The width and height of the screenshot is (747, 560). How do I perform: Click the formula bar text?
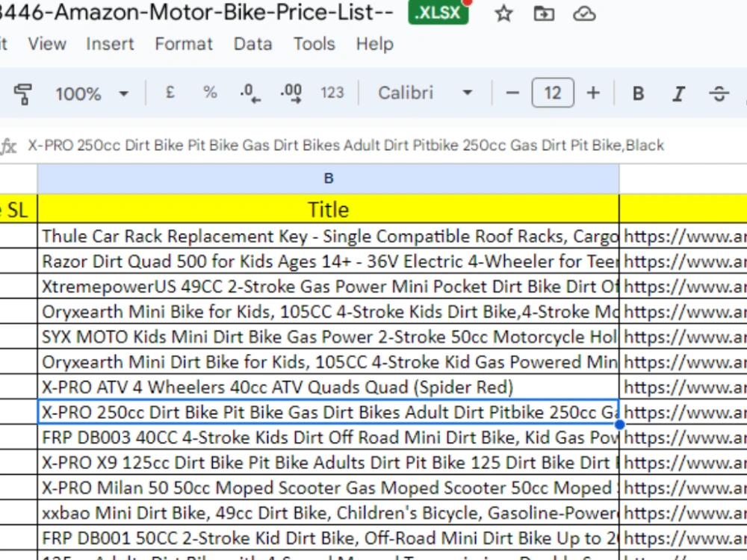[x=346, y=146]
